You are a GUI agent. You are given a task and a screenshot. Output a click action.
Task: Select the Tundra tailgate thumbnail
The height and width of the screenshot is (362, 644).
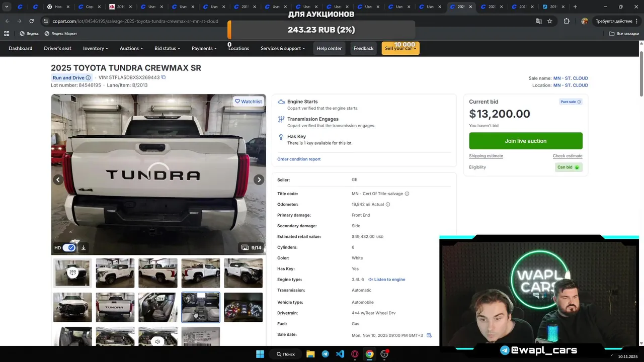115,307
